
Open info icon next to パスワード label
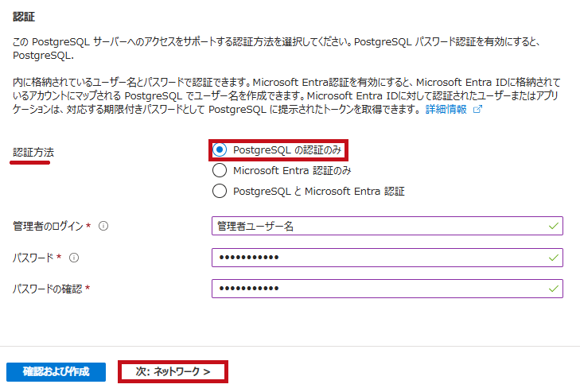[74, 258]
